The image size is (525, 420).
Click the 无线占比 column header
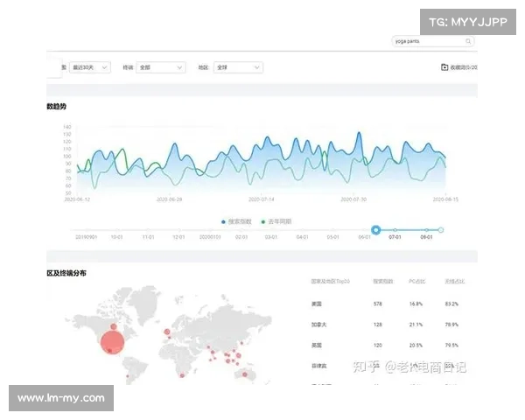click(455, 281)
